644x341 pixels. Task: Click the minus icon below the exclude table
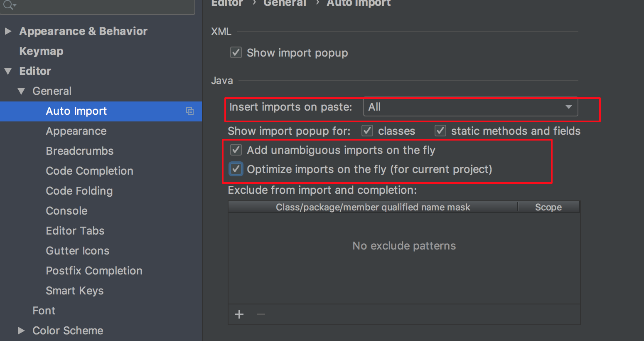click(x=261, y=315)
